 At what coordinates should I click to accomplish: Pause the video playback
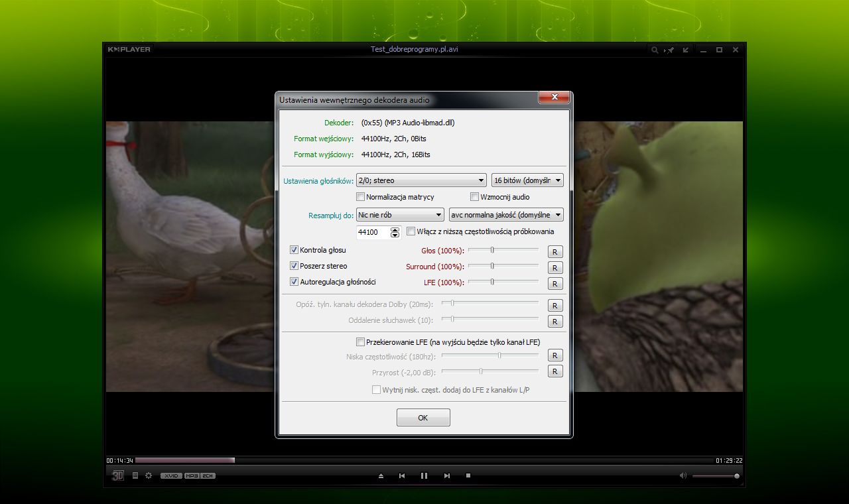pos(424,475)
